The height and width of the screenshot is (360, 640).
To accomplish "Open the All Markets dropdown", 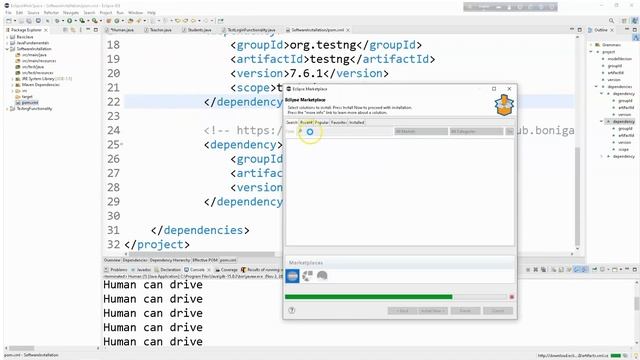I will (421, 131).
